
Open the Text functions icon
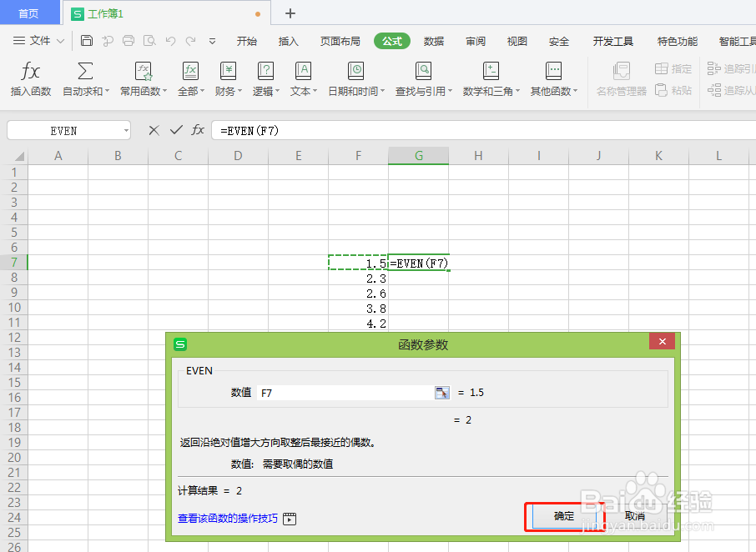[x=303, y=71]
